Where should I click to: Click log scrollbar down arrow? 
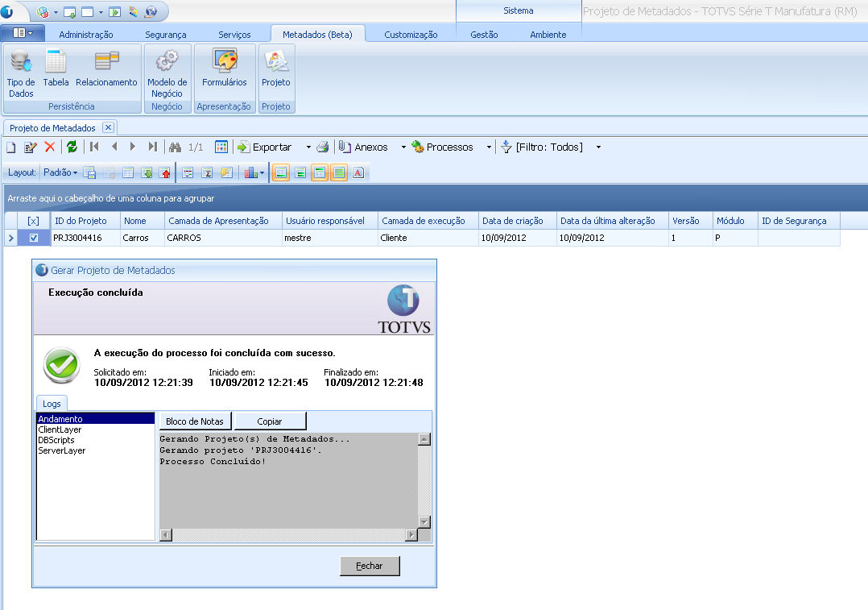424,522
